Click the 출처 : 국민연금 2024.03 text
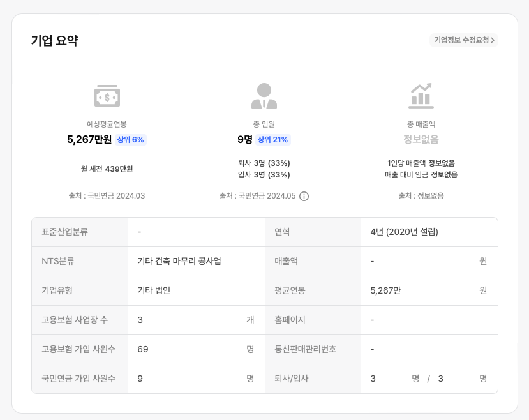Image resolution: width=529 pixels, height=420 pixels. tap(107, 196)
